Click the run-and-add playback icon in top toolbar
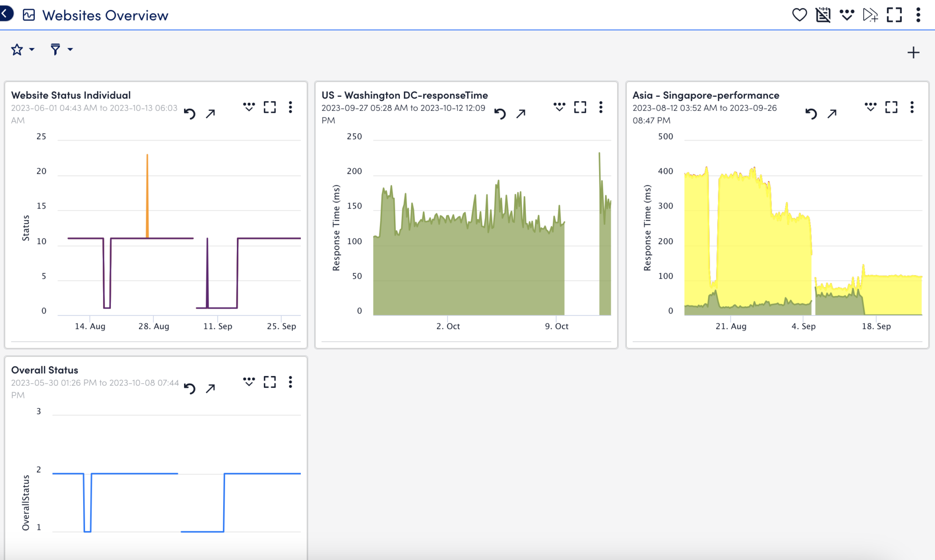 click(x=871, y=15)
